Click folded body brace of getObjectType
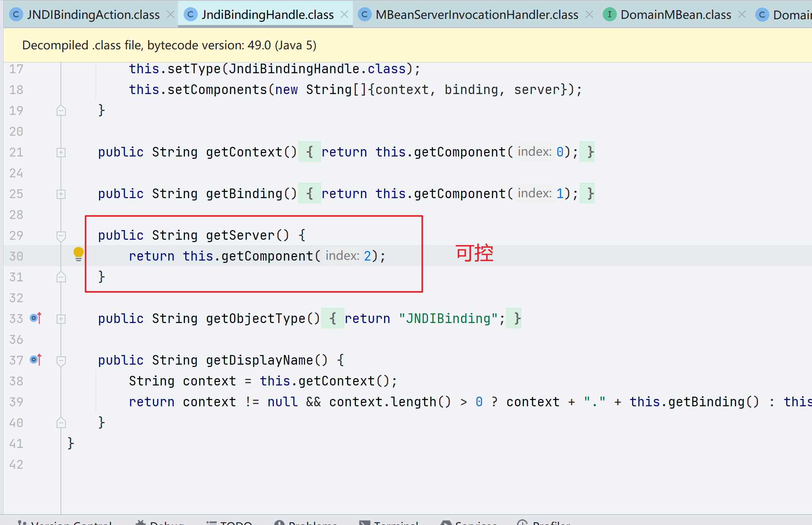The width and height of the screenshot is (812, 525). (332, 318)
